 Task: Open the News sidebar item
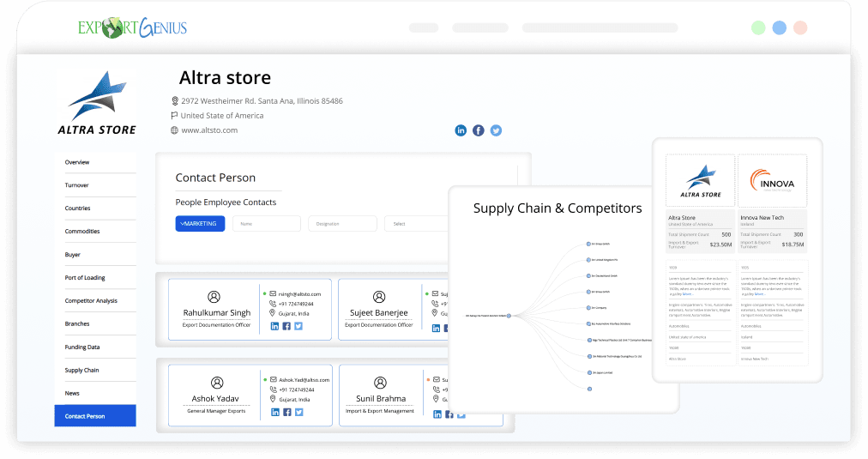[72, 394]
